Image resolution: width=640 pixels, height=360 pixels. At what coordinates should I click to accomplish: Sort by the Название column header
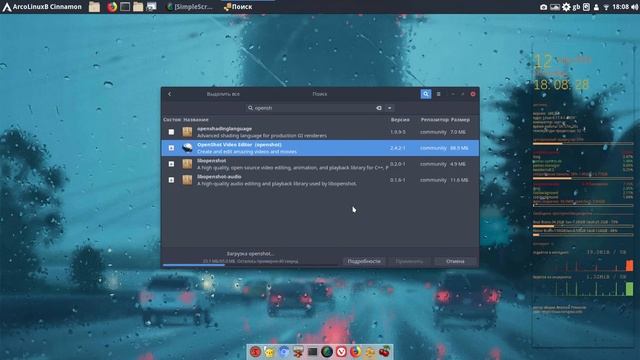196,120
